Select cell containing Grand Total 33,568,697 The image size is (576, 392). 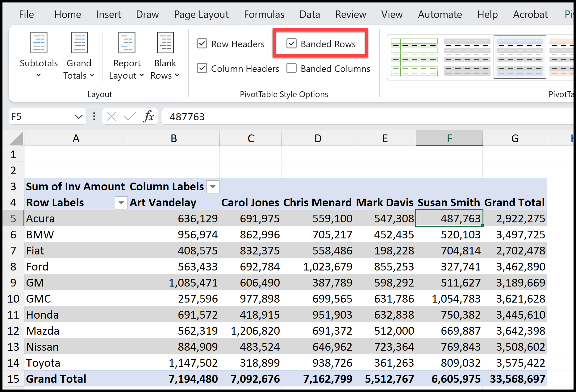(517, 378)
